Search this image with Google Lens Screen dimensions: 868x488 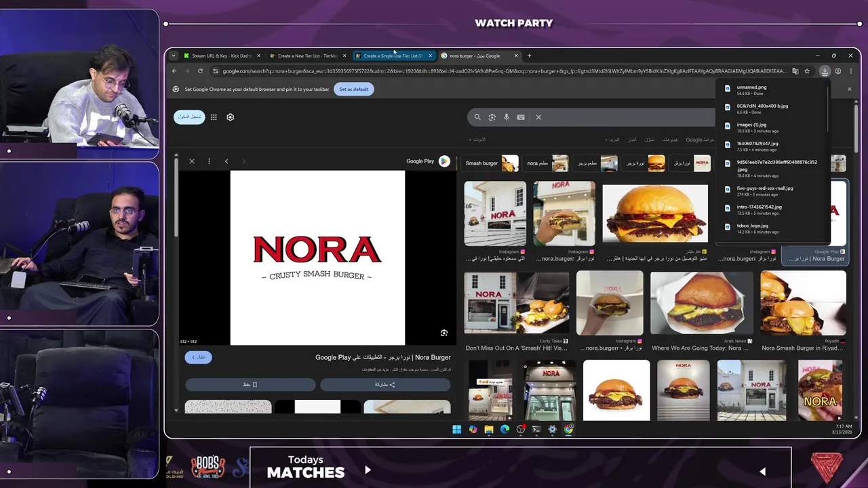(x=444, y=333)
